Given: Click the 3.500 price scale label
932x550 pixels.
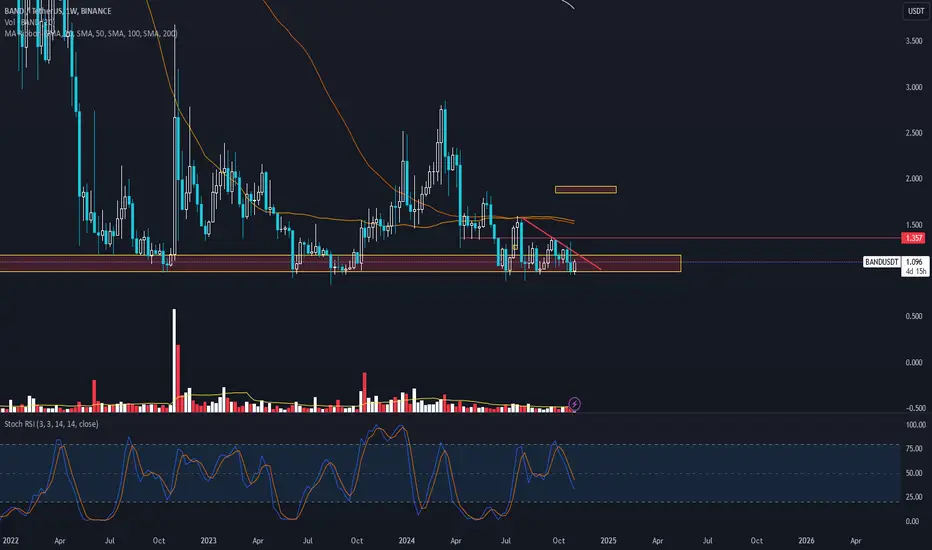Looking at the screenshot, I should pyautogui.click(x=914, y=41).
